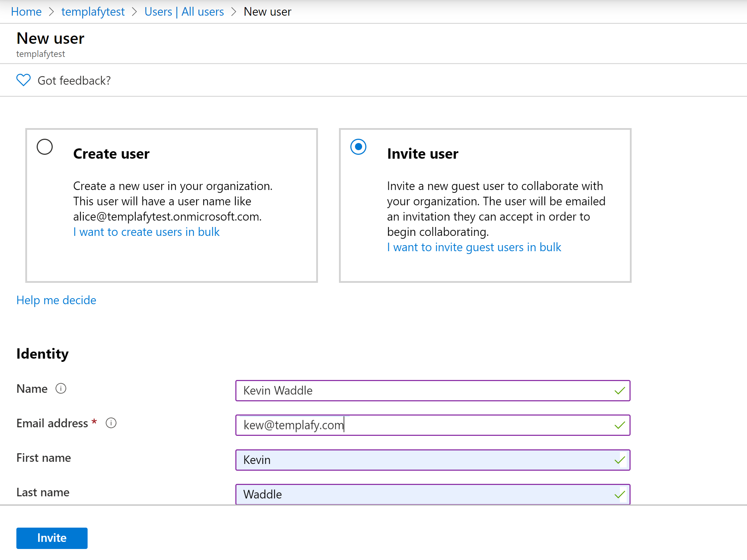Image resolution: width=747 pixels, height=560 pixels.
Task: Click the info icon next to Name
Action: click(x=61, y=389)
